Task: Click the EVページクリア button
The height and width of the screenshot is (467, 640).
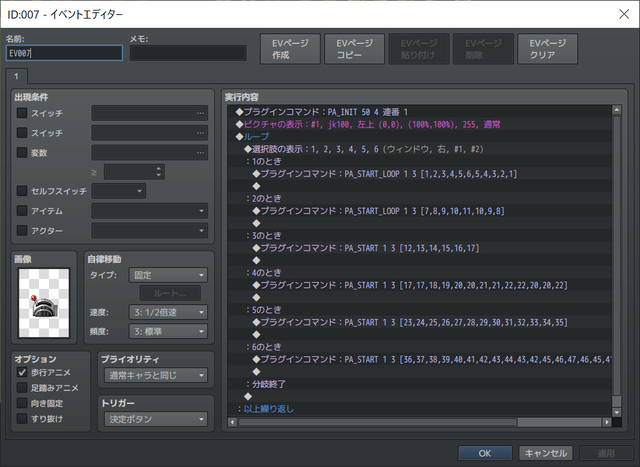Action: [547, 49]
